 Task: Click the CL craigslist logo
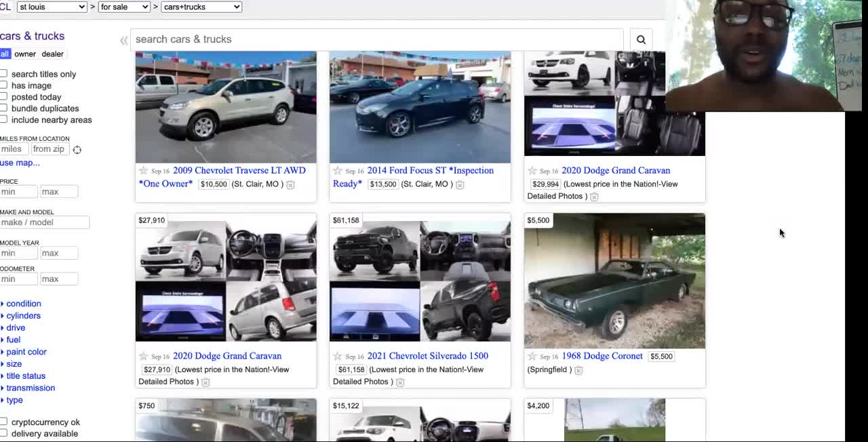coord(5,6)
